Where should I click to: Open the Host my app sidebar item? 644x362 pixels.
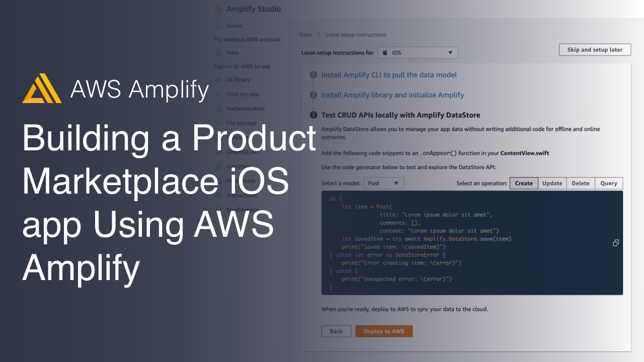(243, 94)
